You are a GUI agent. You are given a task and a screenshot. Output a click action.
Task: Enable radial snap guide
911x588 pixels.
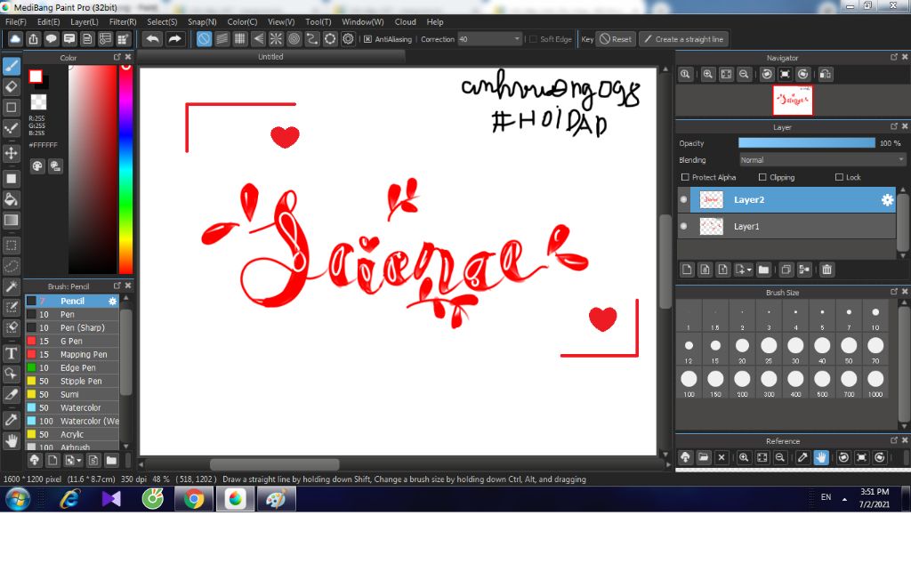pyautogui.click(x=276, y=39)
